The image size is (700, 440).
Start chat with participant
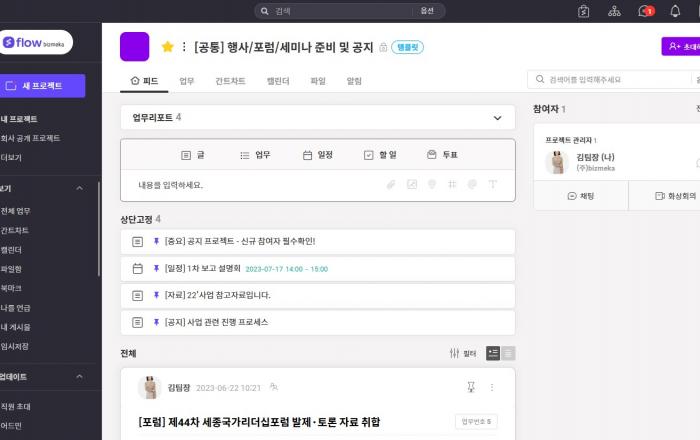tap(581, 196)
